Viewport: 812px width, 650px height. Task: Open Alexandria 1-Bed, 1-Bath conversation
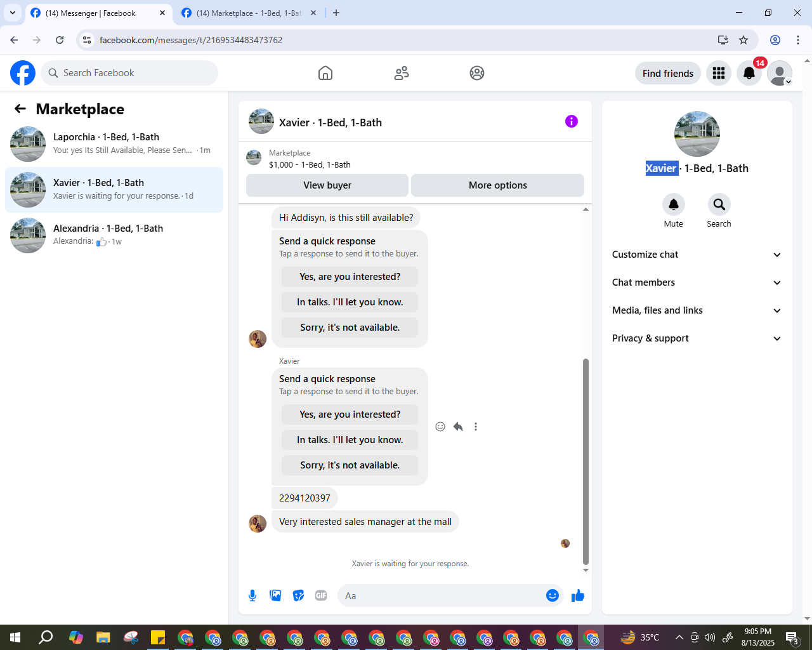(114, 235)
